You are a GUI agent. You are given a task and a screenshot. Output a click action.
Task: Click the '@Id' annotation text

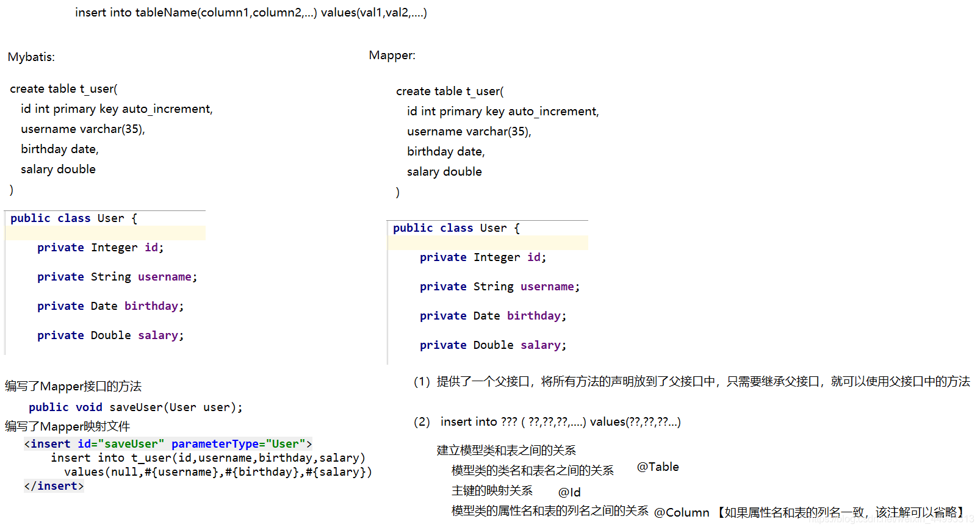[x=569, y=492]
